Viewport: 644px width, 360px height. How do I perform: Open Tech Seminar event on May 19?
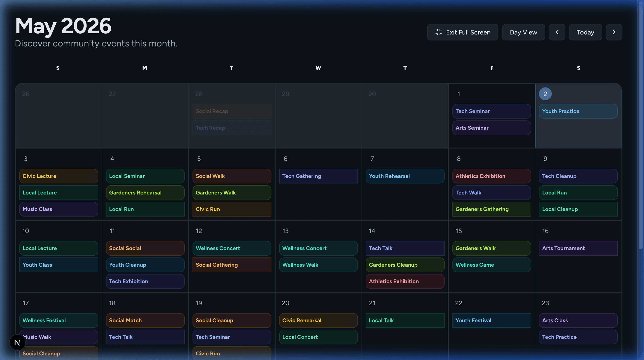click(232, 337)
